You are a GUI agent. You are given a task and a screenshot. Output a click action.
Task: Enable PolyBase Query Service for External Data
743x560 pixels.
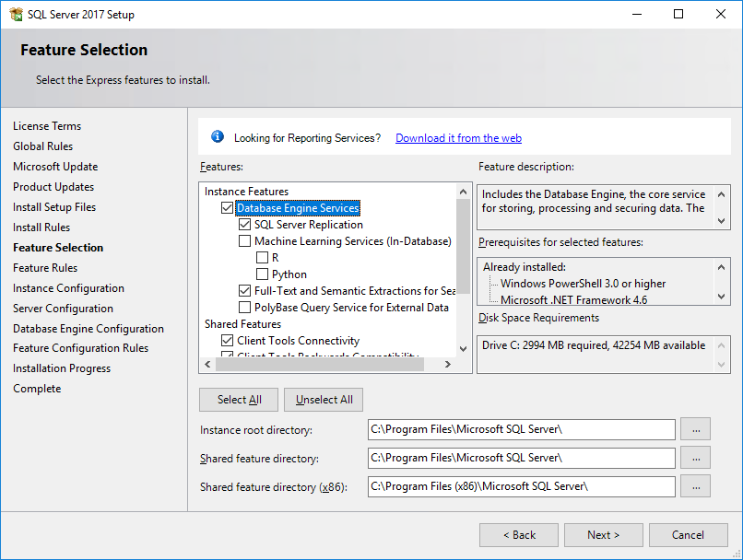click(x=244, y=308)
